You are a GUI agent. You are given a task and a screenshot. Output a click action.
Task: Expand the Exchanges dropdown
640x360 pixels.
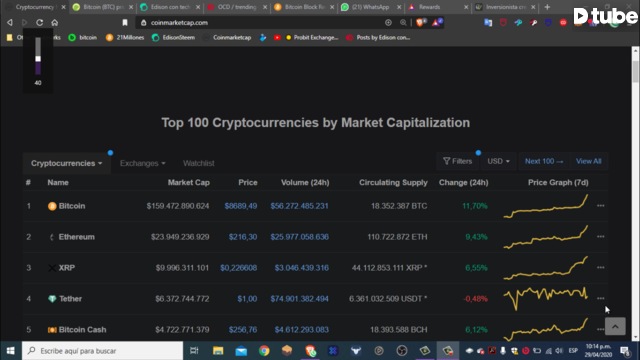142,163
